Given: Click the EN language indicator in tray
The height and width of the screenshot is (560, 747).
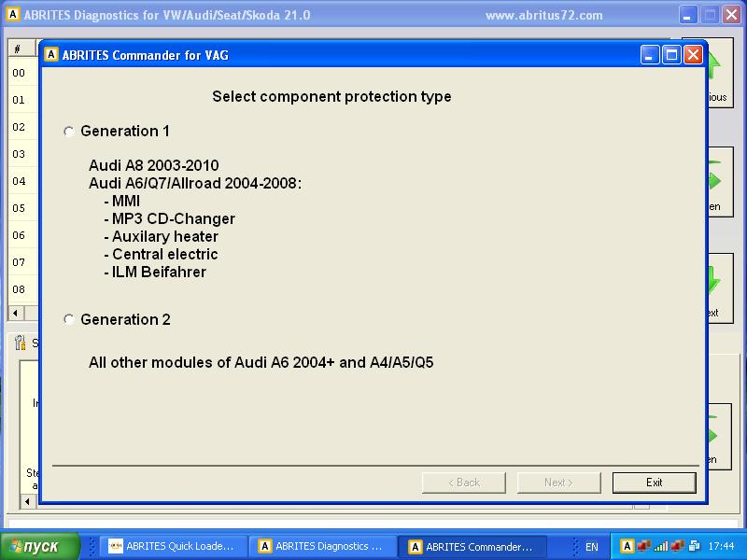Looking at the screenshot, I should click(591, 547).
